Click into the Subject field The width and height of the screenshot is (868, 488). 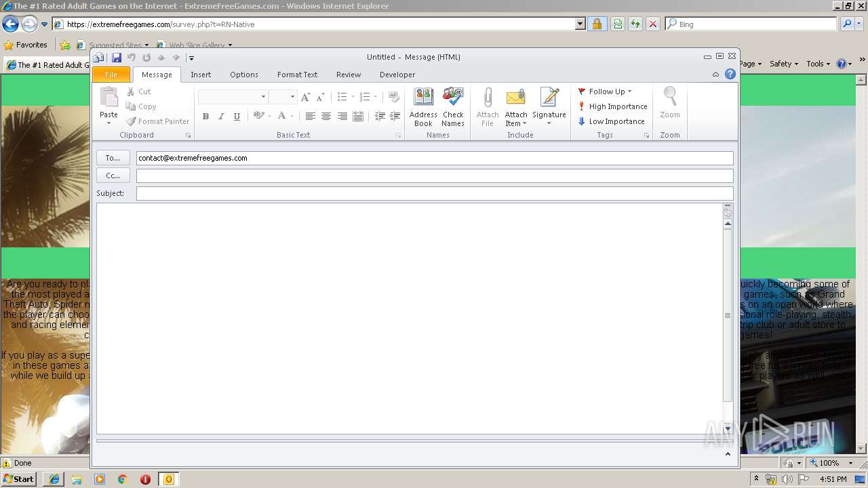435,194
